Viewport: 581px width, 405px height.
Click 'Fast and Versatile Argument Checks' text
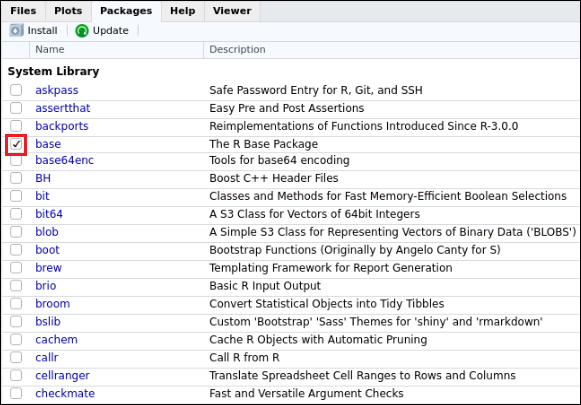pos(306,393)
